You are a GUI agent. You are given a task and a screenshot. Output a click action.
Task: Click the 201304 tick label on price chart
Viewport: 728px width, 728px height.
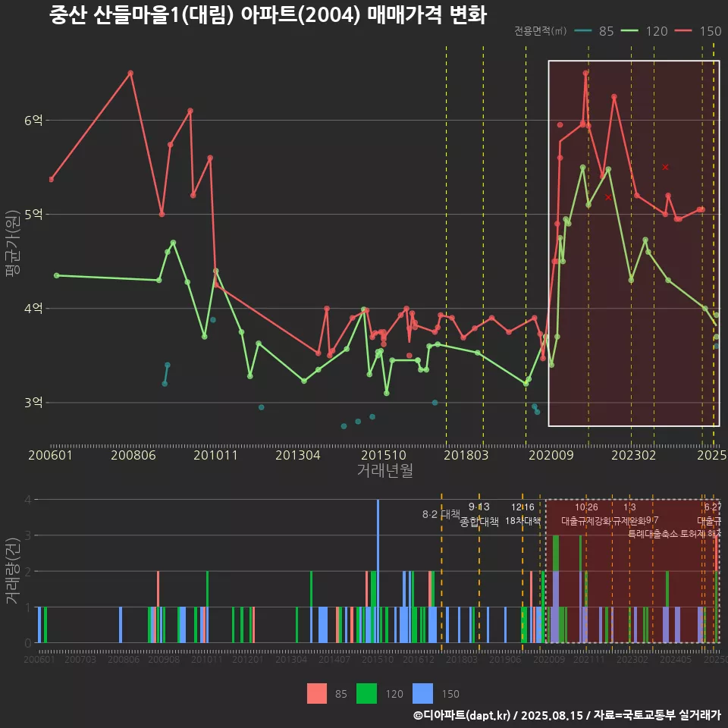[x=297, y=455]
